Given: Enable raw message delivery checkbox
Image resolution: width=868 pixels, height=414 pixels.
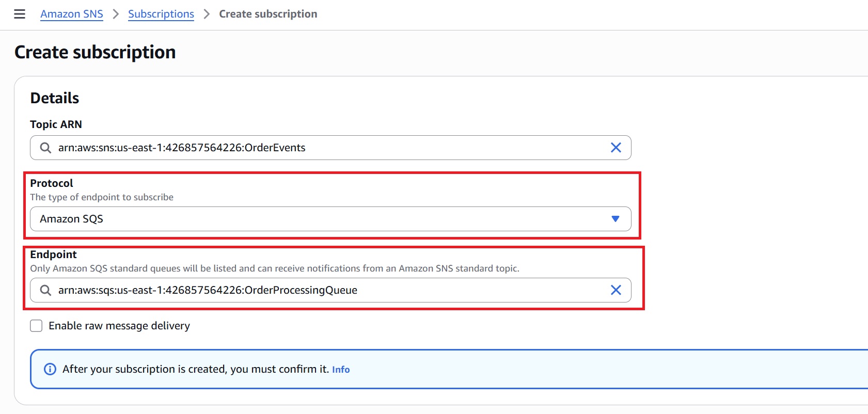Looking at the screenshot, I should click(36, 326).
